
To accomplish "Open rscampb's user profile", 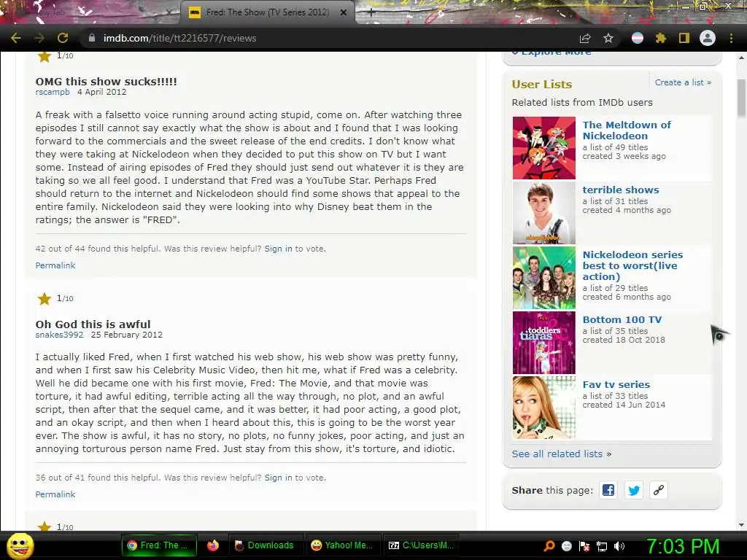I will (53, 92).
